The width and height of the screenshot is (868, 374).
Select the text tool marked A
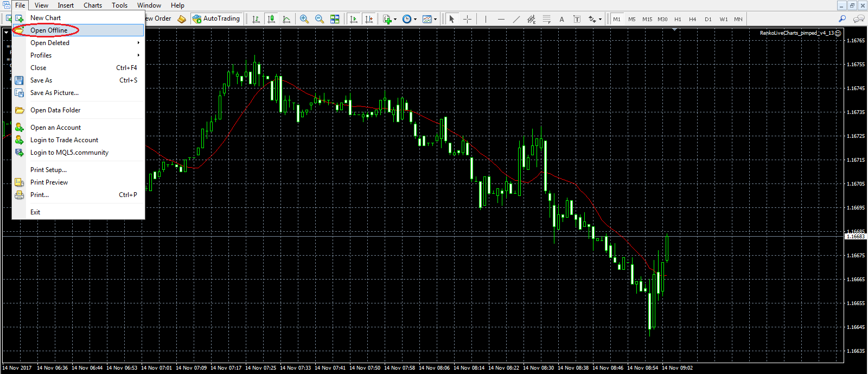coord(561,19)
